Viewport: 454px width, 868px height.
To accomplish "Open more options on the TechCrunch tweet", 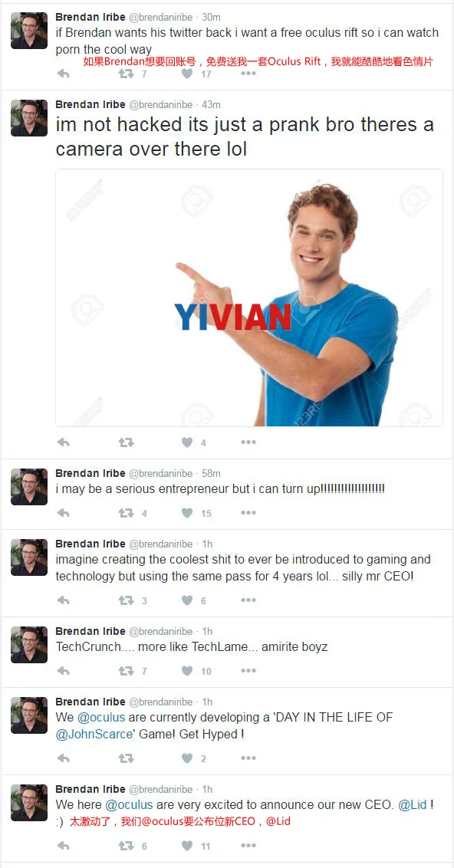I will [248, 671].
